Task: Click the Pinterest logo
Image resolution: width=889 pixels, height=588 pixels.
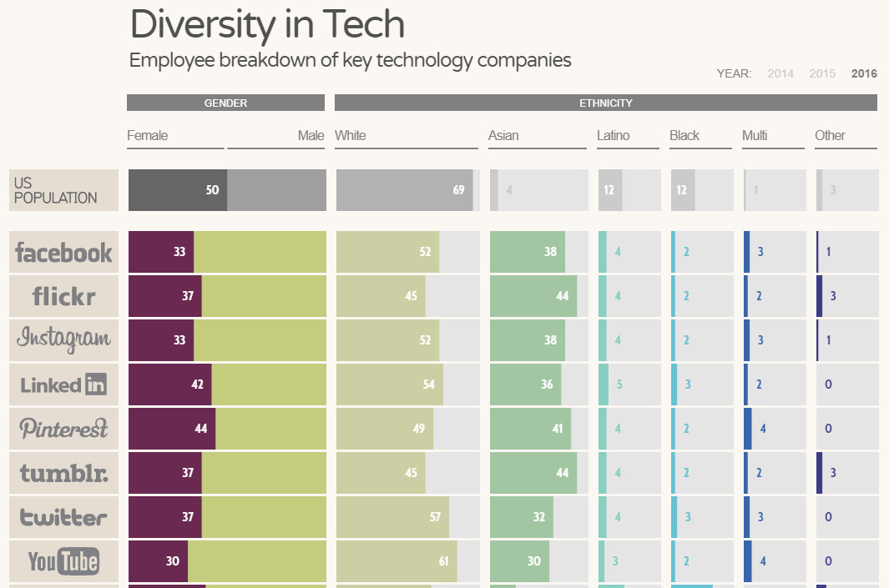Action: point(63,429)
